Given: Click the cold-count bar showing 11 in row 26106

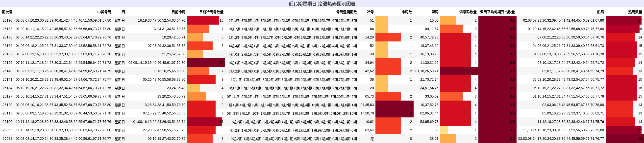Looking at the screenshot, I should (x=204, y=122).
